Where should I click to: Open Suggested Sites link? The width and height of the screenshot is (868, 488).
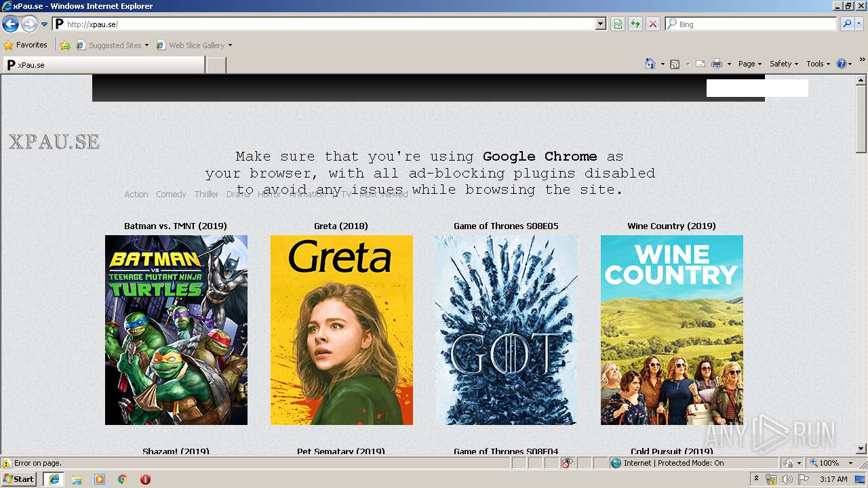coord(112,45)
